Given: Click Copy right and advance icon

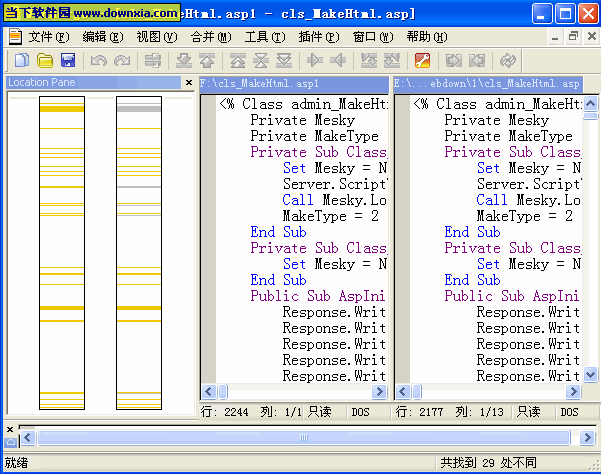Looking at the screenshot, I should 369,61.
